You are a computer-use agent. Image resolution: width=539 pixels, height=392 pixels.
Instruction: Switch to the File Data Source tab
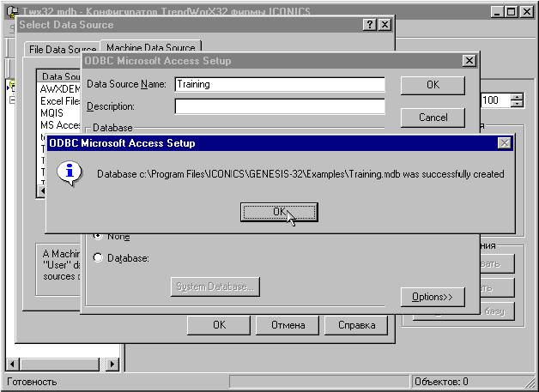62,50
